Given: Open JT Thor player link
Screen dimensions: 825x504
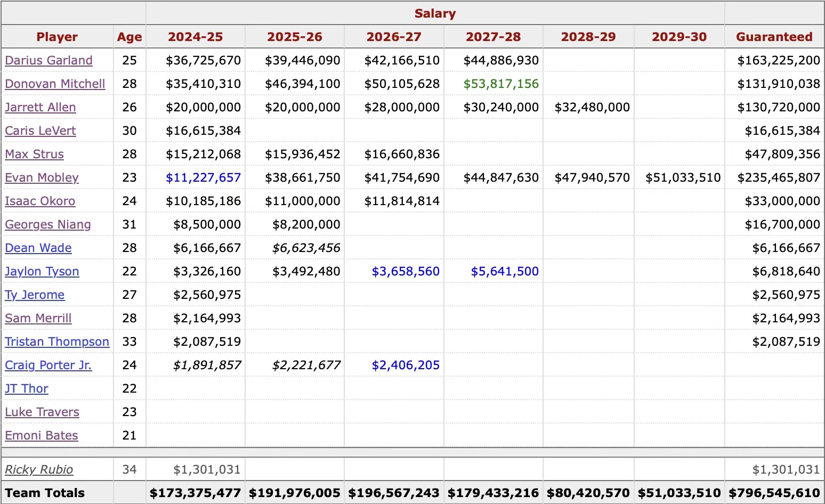Looking at the screenshot, I should point(27,388).
